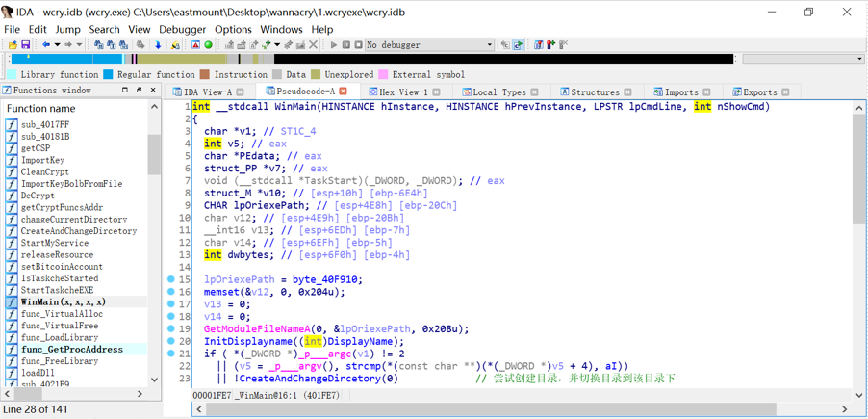Close the Pseudocode-A tab
The width and height of the screenshot is (868, 419).
(x=343, y=91)
